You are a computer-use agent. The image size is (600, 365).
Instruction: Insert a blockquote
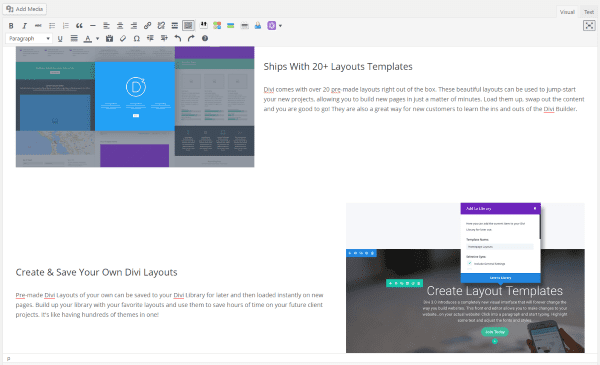pyautogui.click(x=79, y=26)
